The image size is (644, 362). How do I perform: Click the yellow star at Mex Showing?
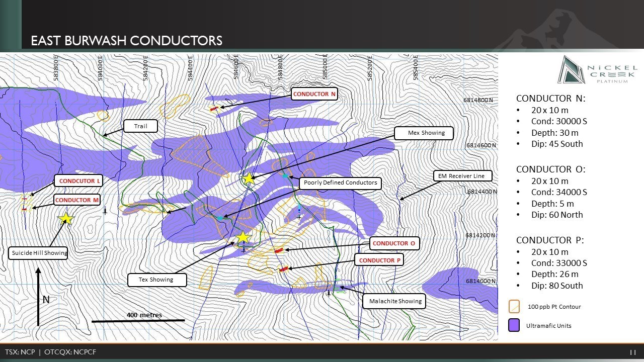click(249, 178)
